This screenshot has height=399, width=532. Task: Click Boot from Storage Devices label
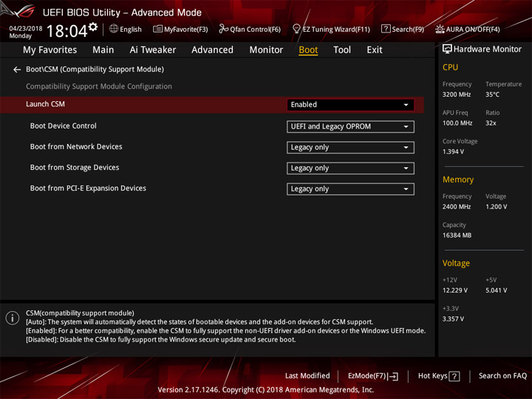[75, 168]
